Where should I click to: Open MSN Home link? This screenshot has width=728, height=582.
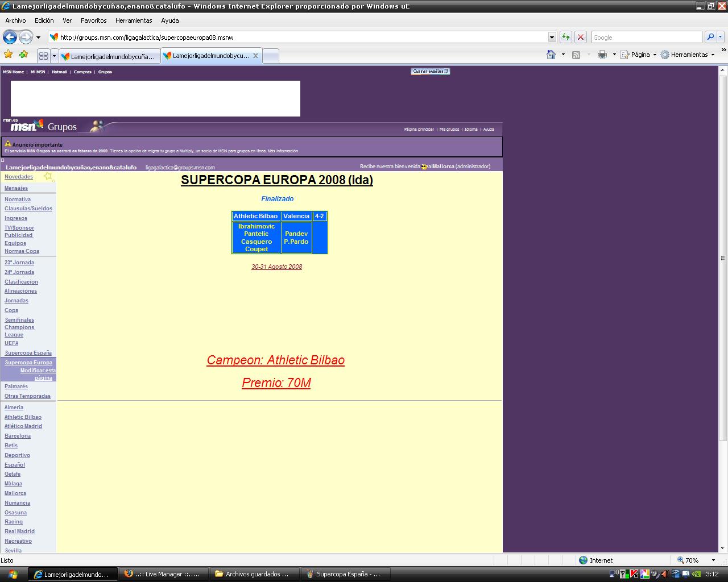(x=13, y=72)
